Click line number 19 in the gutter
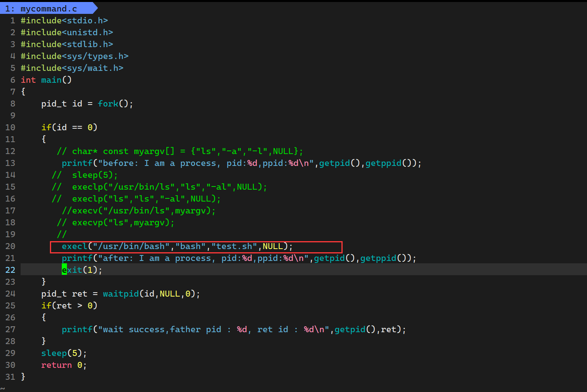 (x=10, y=234)
